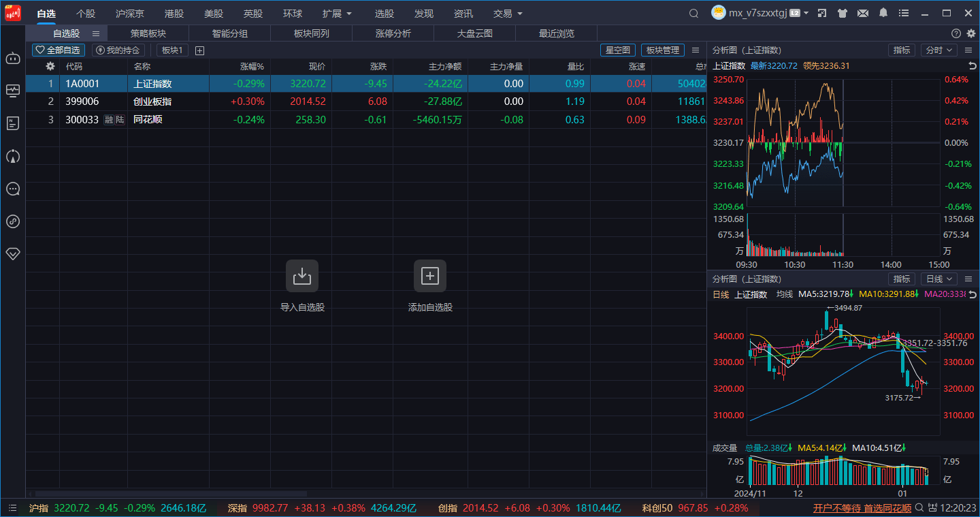Add a new block with plus icon

click(199, 50)
